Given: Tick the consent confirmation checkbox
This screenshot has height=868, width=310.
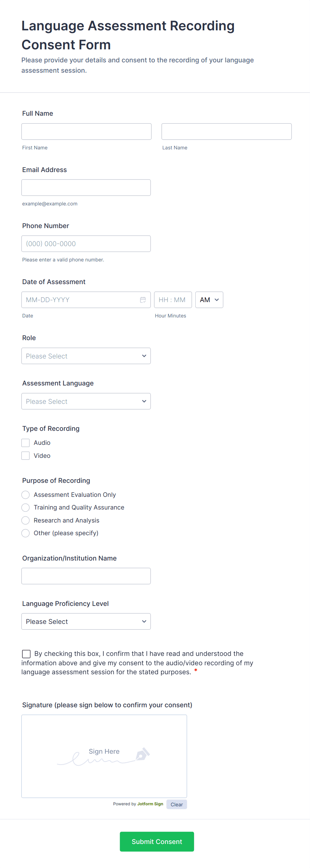Looking at the screenshot, I should pyautogui.click(x=26, y=654).
